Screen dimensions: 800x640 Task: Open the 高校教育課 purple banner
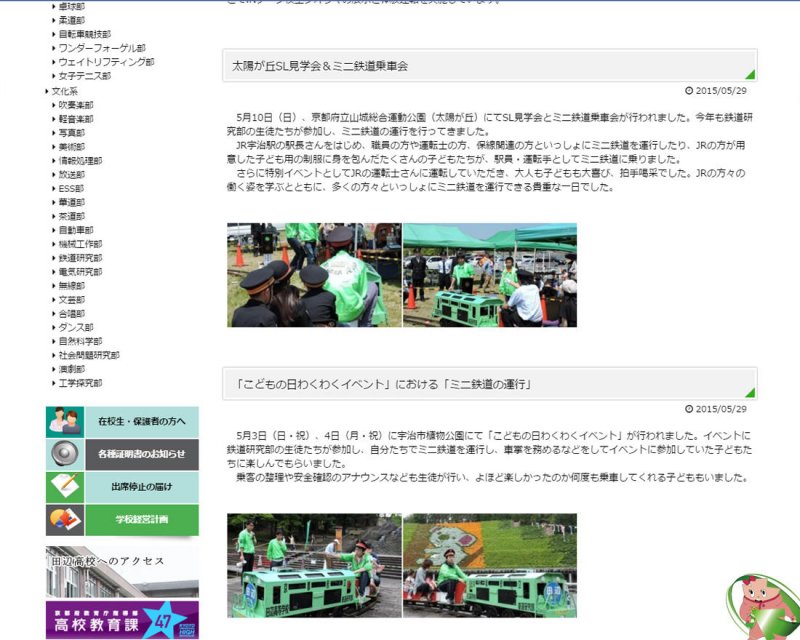(122, 620)
